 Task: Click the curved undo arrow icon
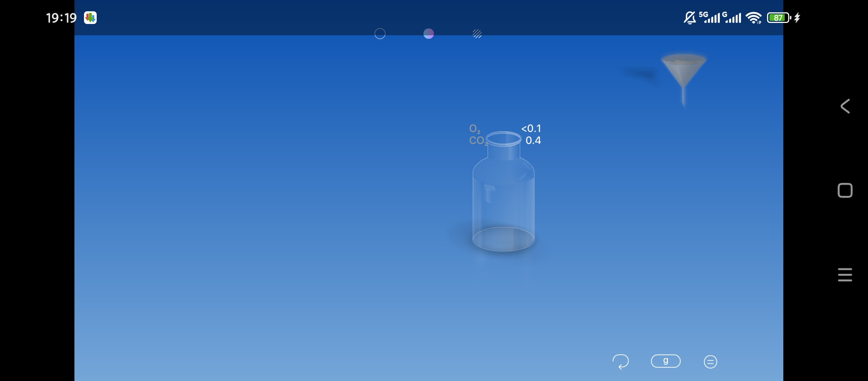[621, 362]
